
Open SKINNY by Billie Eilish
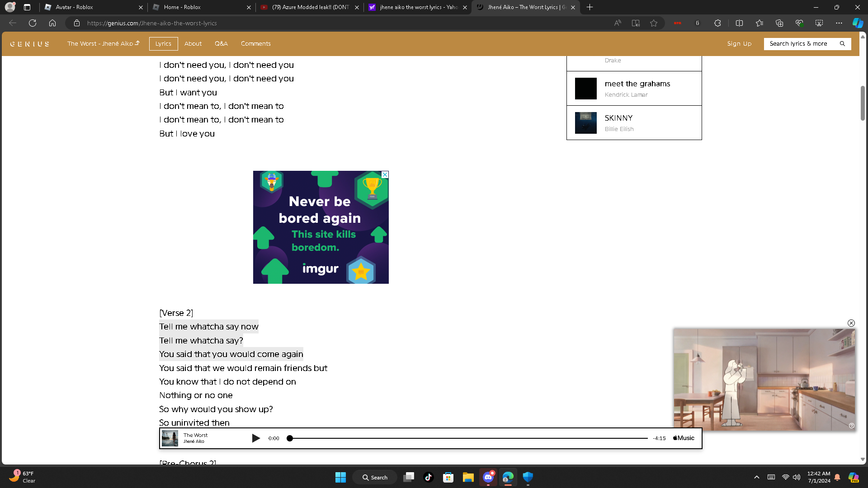(634, 123)
